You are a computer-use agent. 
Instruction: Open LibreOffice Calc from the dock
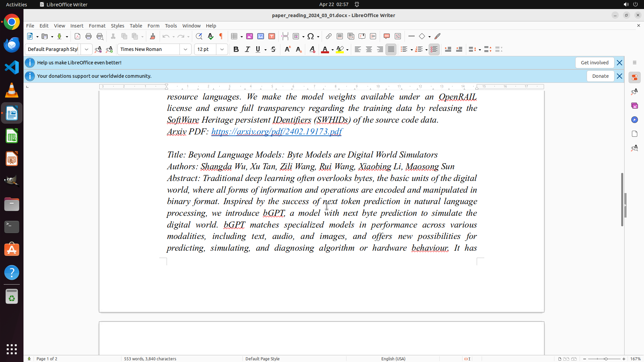(x=12, y=136)
